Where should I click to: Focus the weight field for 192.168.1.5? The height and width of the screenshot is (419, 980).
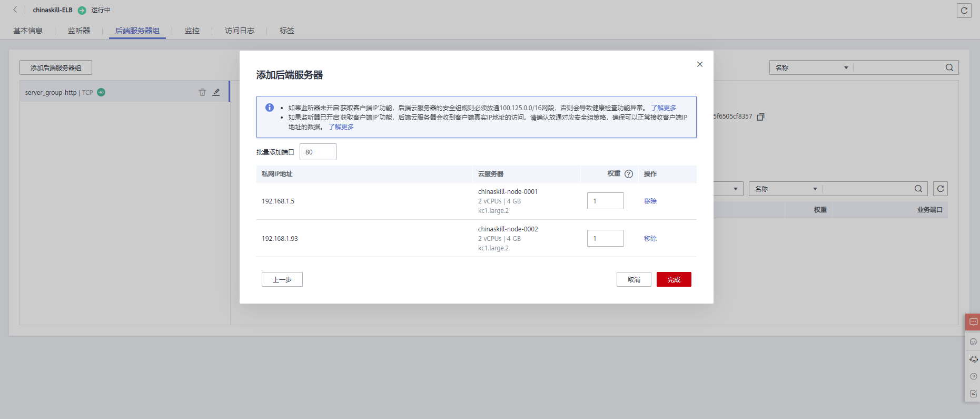[x=606, y=201]
